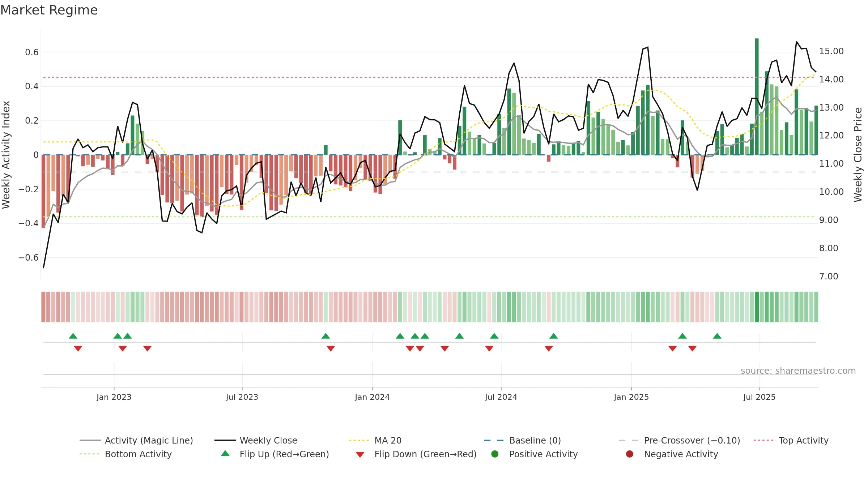
Task: Click the Market Regime chart title
Action: [x=49, y=10]
